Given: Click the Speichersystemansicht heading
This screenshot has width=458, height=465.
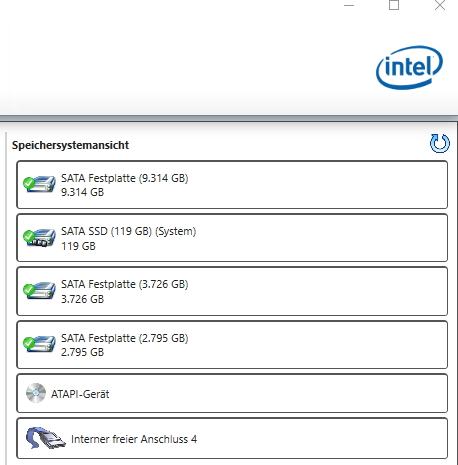Looking at the screenshot, I should point(70,145).
